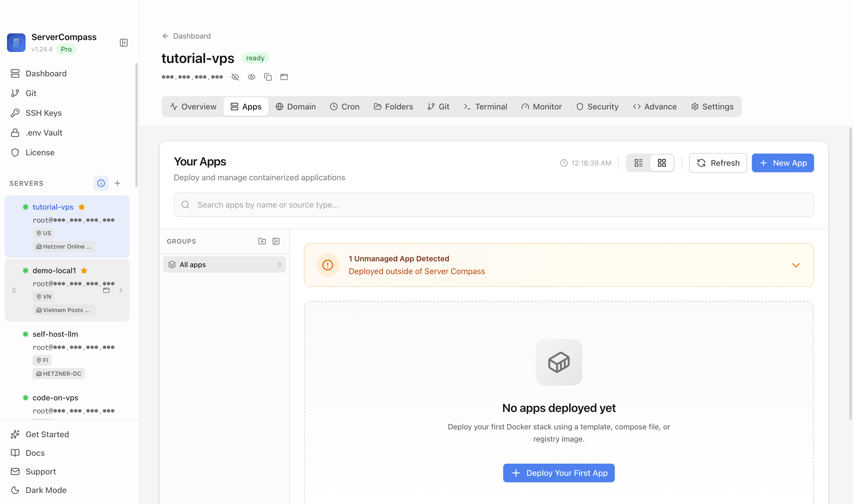This screenshot has height=504, width=853.
Task: Select the All apps group
Action: coord(225,264)
